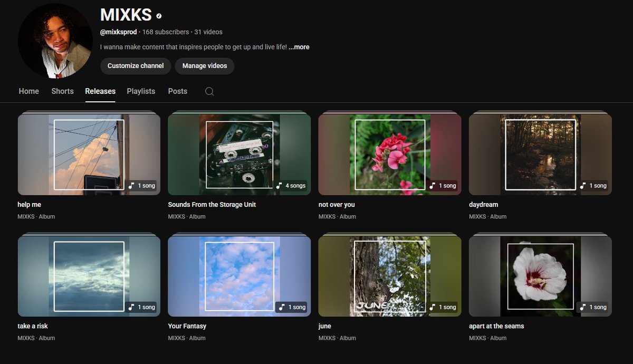Image resolution: width=633 pixels, height=364 pixels.
Task: Switch to the Shorts tab
Action: (62, 91)
